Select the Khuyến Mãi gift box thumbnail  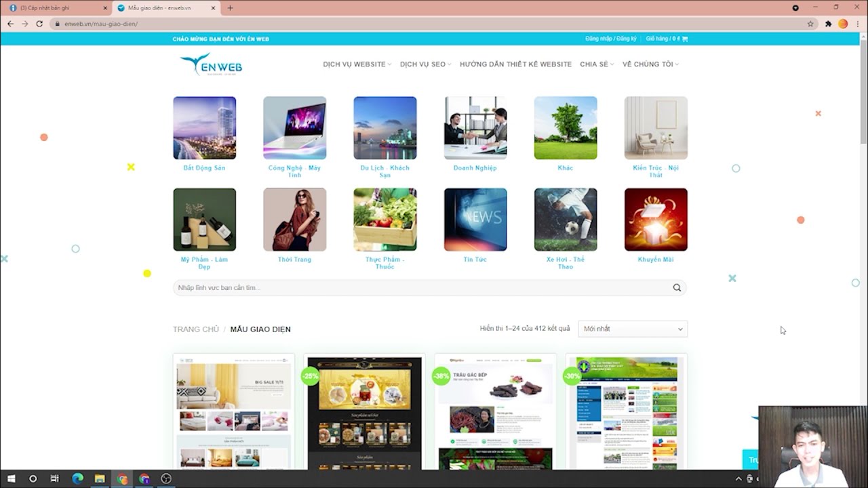(656, 220)
